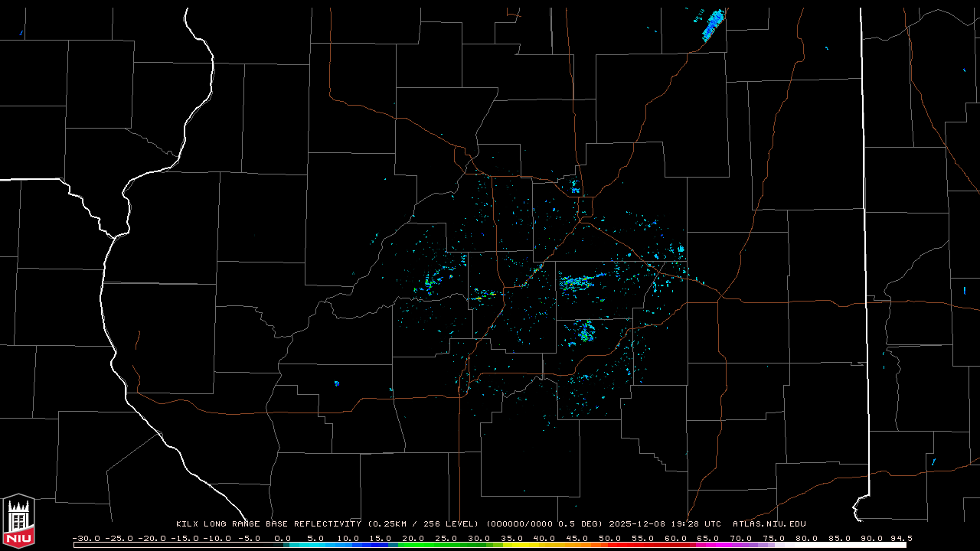
Task: Select the KILX Long Range Base Reflectivity title
Action: point(268,524)
